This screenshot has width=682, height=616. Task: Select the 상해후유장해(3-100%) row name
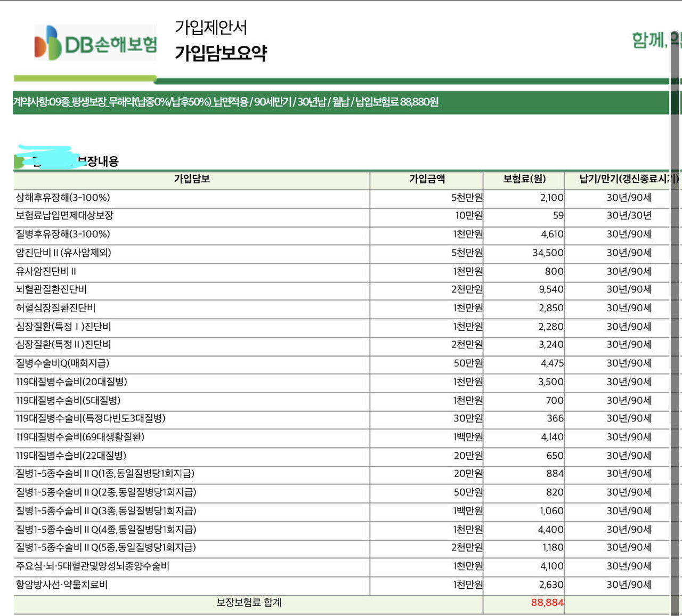63,198
